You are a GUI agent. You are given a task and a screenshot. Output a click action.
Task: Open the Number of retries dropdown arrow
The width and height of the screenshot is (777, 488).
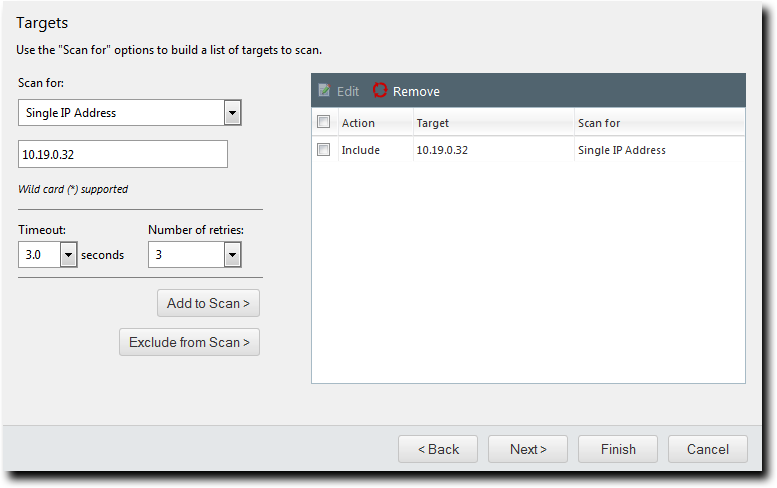point(232,255)
